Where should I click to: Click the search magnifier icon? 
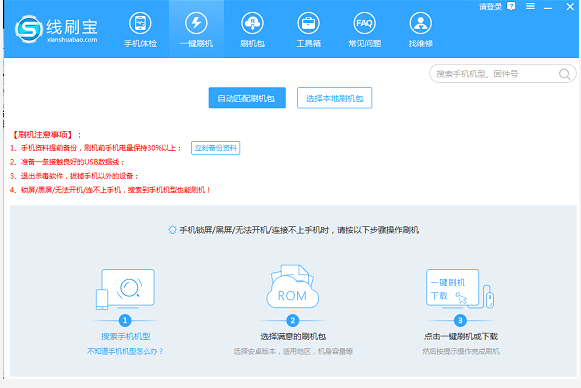click(x=564, y=74)
